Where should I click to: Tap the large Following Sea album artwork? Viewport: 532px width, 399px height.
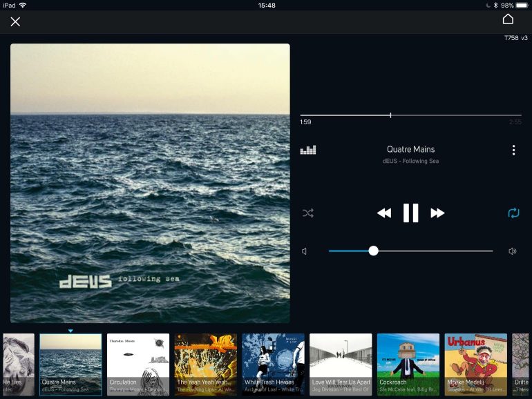[x=150, y=183]
